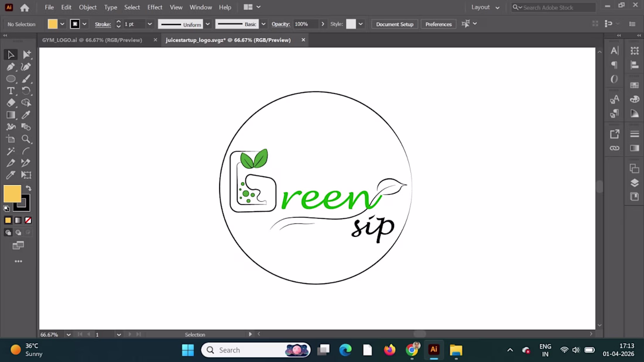This screenshot has height=362, width=644.
Task: Select the Pen tool
Action: [x=11, y=67]
